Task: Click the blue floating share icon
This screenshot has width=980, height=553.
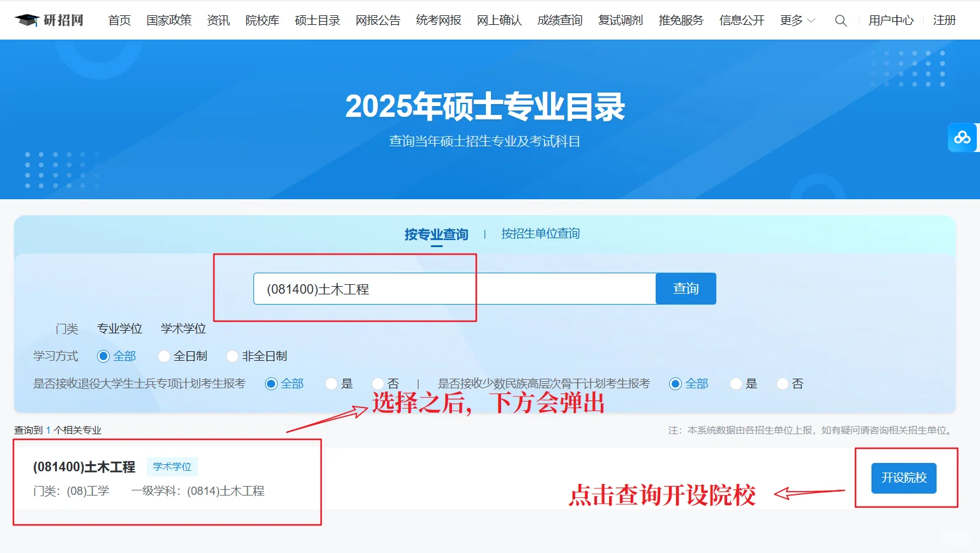Action: pyautogui.click(x=963, y=137)
